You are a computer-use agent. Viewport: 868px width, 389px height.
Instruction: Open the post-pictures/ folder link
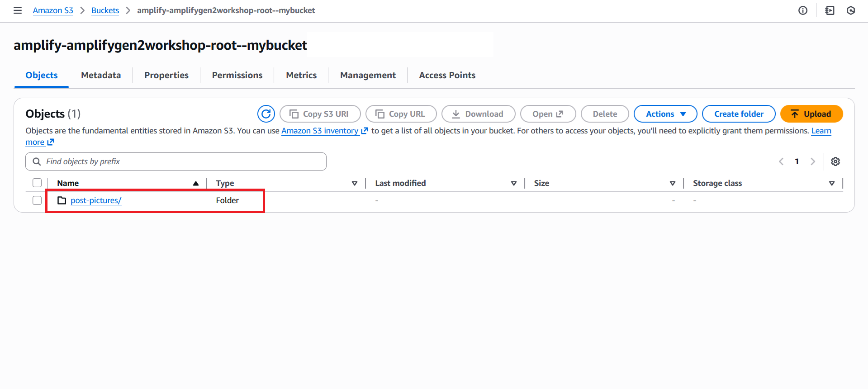coord(96,200)
